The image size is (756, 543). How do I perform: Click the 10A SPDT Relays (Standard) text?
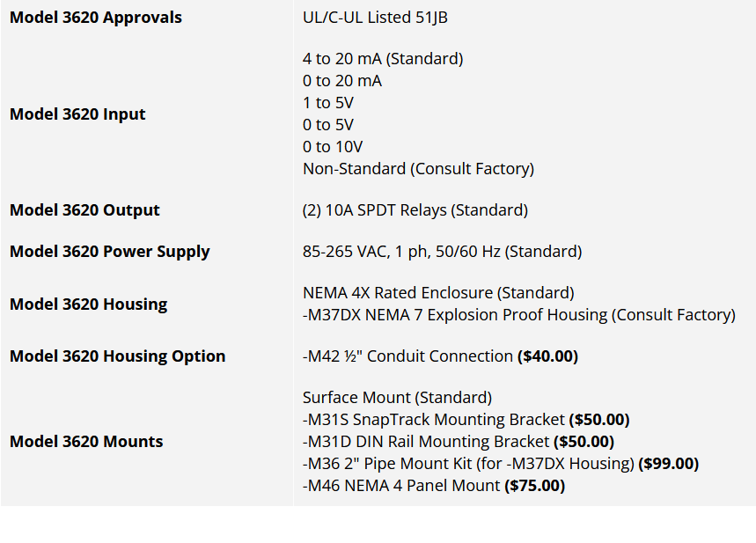[x=415, y=210]
